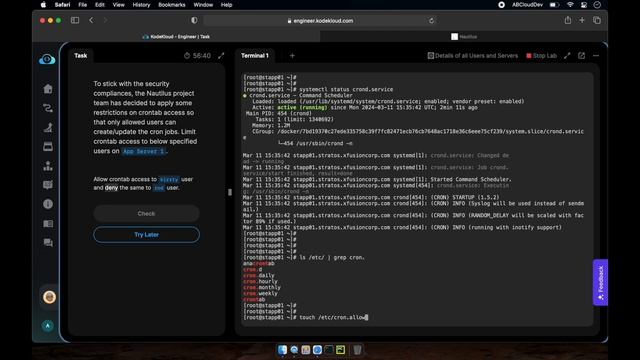Open the book-shaped sidebar icon
640x360 pixels.
pos(48,224)
